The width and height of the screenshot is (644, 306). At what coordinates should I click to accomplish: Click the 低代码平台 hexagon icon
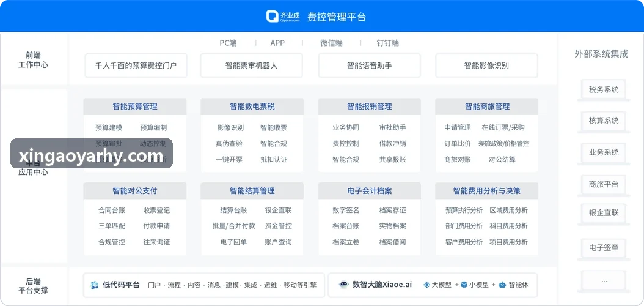point(95,285)
